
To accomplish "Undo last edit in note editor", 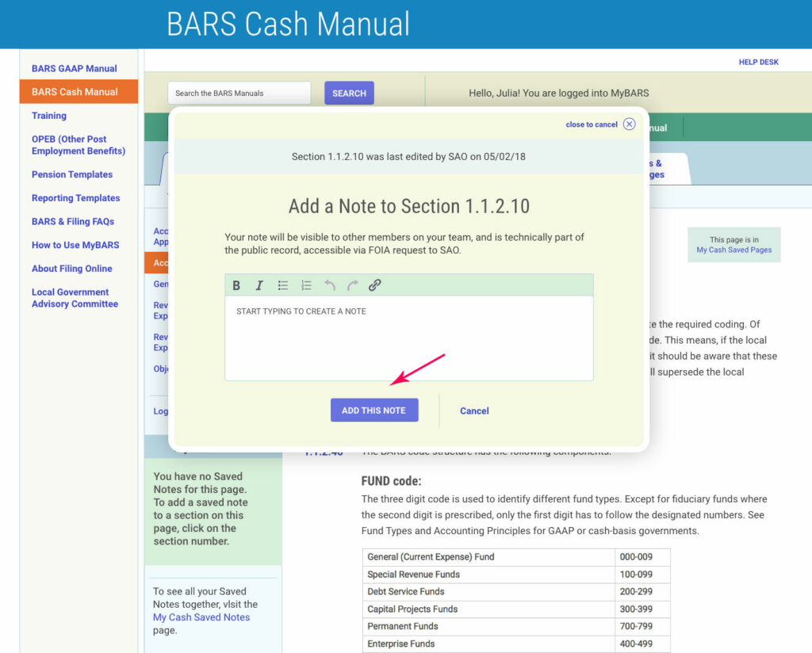I will click(330, 285).
